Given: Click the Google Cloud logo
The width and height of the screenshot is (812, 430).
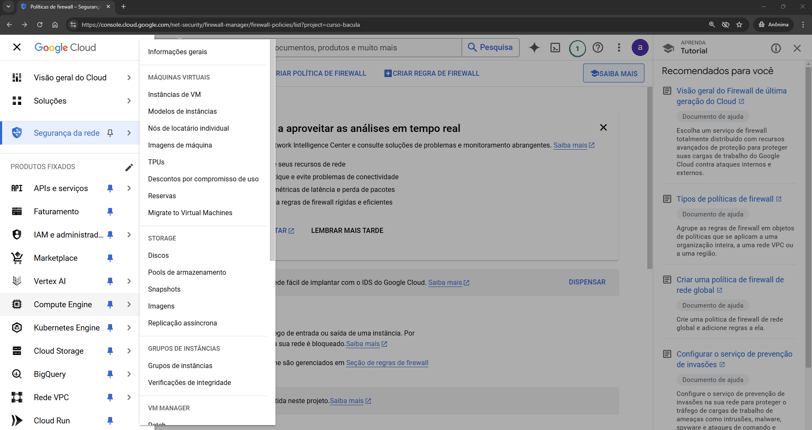Looking at the screenshot, I should [x=65, y=47].
